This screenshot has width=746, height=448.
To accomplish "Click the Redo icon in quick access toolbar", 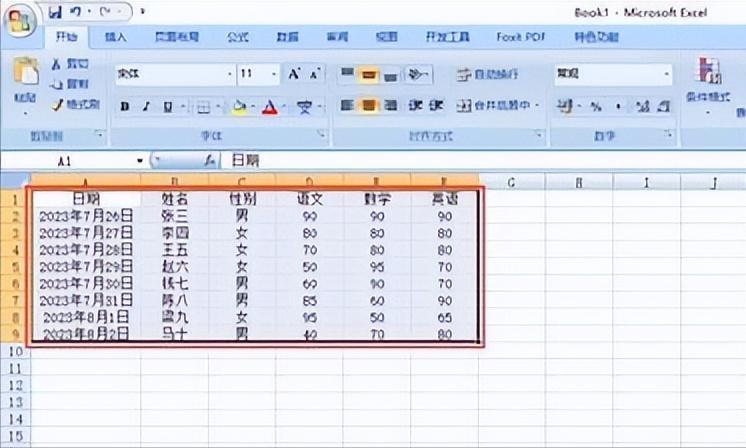I will point(106,11).
